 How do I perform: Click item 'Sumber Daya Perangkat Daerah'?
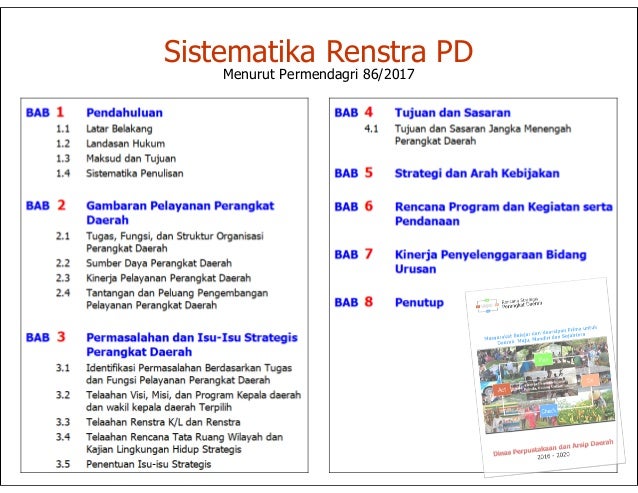point(159,263)
